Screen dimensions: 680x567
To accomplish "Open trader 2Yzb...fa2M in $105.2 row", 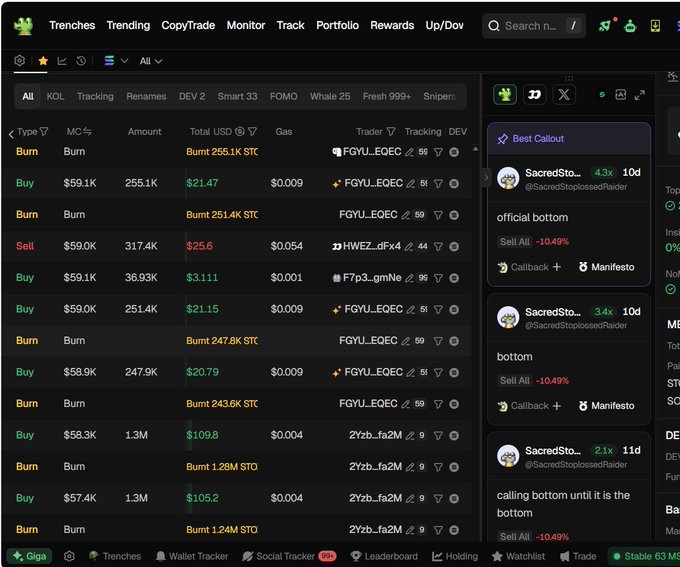I will (376, 498).
